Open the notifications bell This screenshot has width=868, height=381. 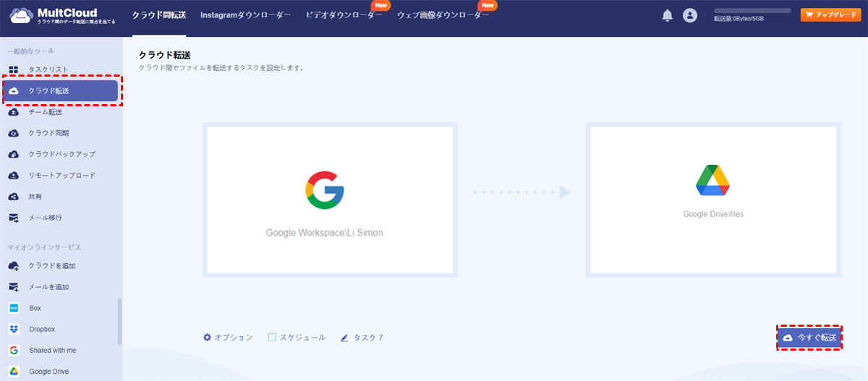click(668, 15)
